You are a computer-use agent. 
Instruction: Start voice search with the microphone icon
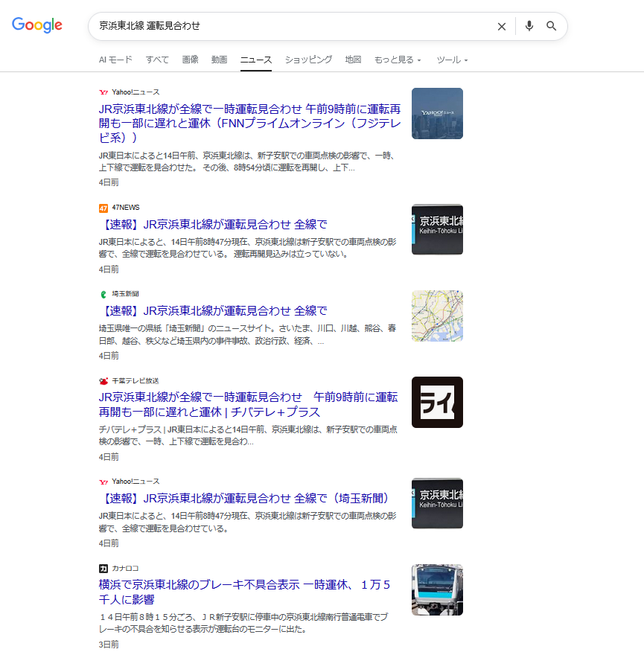(x=529, y=26)
